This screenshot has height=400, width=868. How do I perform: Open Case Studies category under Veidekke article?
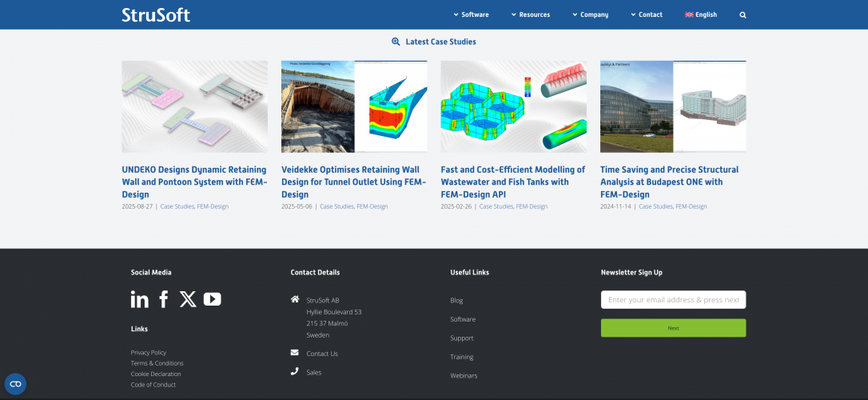point(336,206)
